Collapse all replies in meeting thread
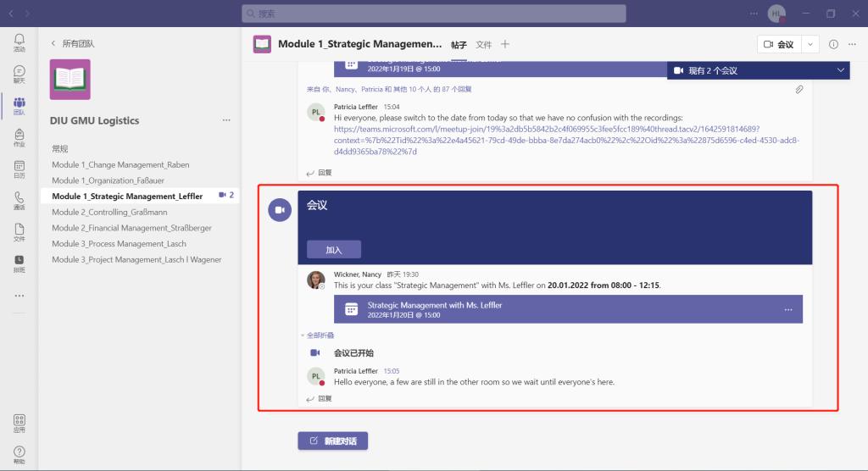The image size is (868, 471). [317, 335]
